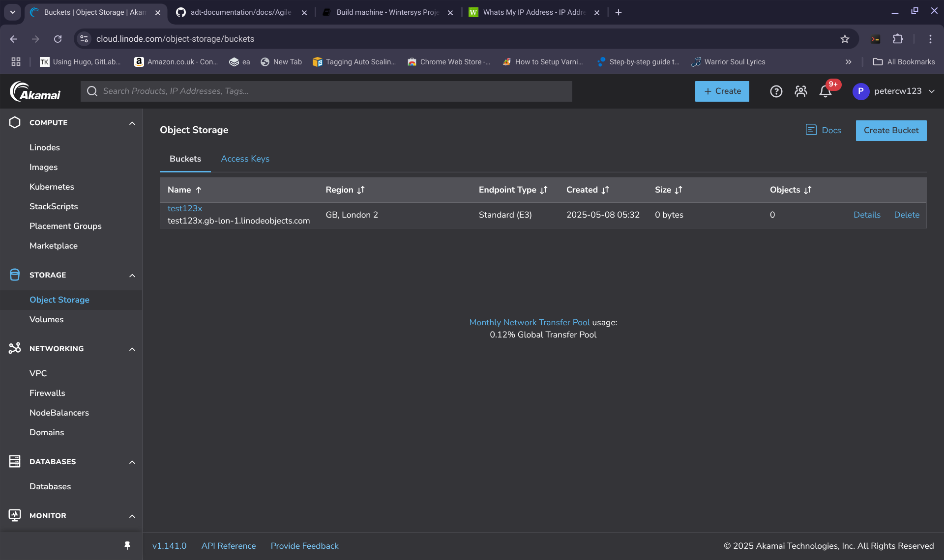
Task: Click the Docs document icon
Action: coord(811,130)
